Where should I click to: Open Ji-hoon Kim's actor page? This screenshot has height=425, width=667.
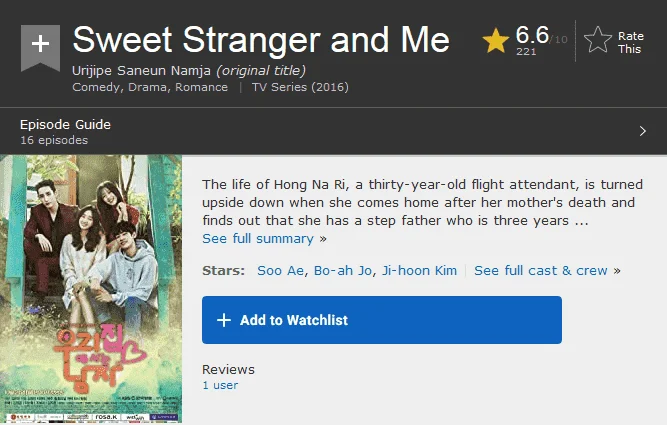tap(419, 271)
